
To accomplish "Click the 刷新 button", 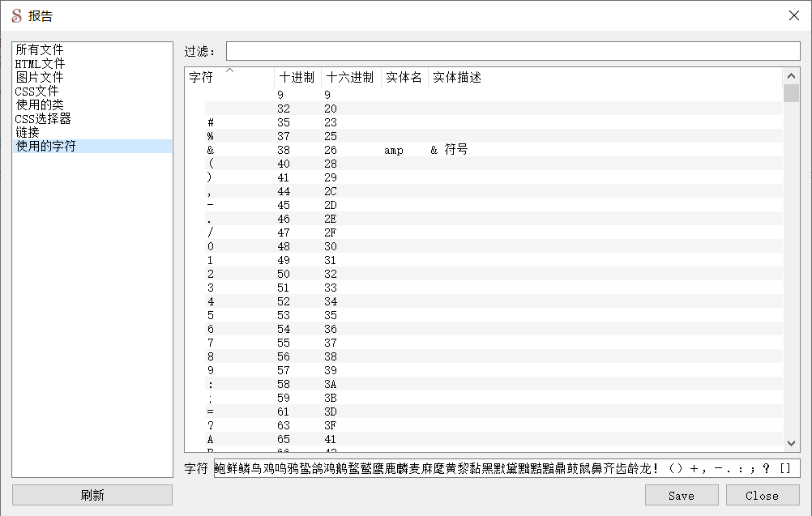I will point(92,495).
